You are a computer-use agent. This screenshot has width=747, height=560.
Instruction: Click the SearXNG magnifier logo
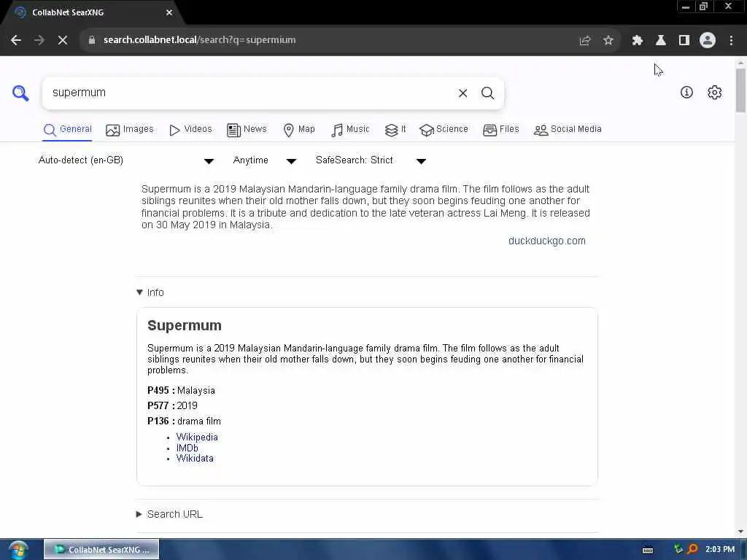pyautogui.click(x=20, y=93)
